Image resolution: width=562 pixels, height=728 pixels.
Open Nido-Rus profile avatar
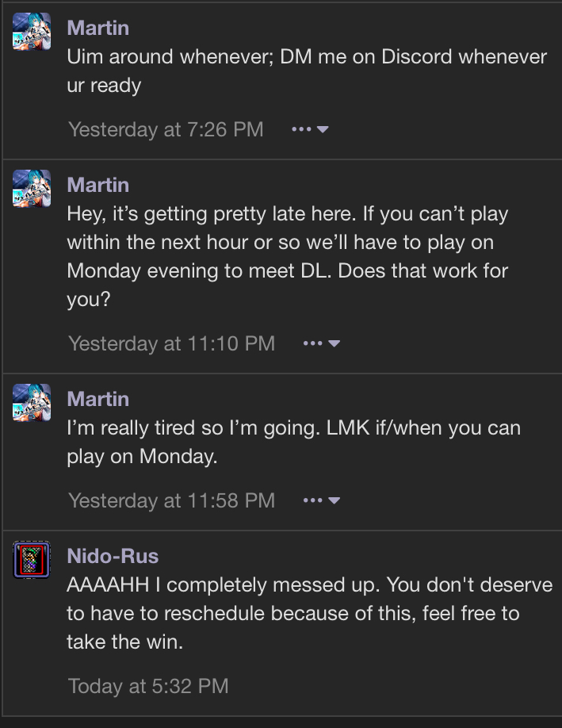32,559
